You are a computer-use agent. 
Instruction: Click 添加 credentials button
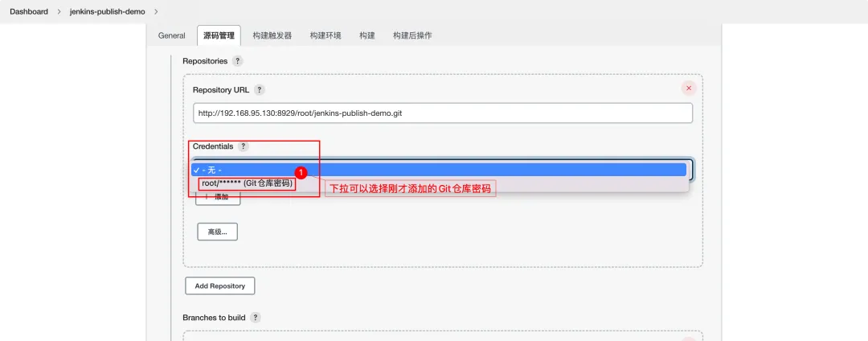point(218,197)
